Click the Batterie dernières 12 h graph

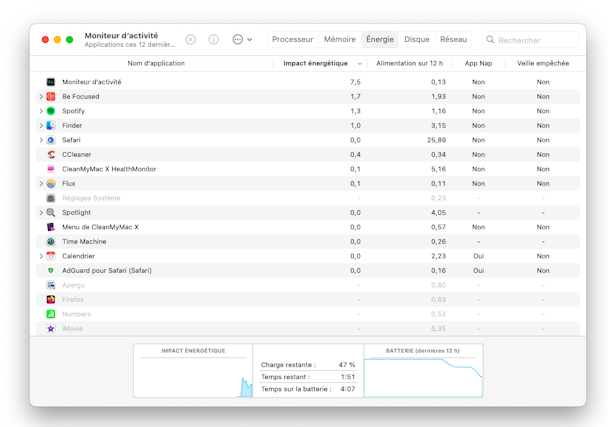point(423,371)
